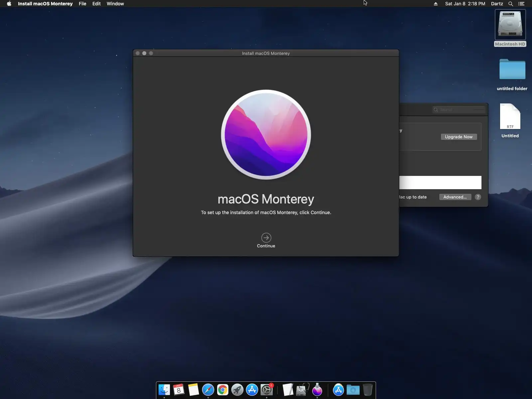532x399 pixels.
Task: Click the eject icon in the menu bar
Action: point(436,4)
